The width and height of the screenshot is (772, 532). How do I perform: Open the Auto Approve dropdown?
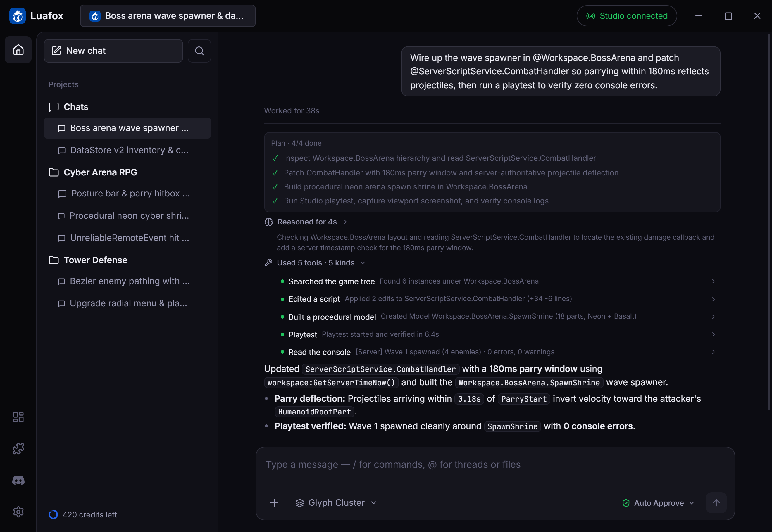pyautogui.click(x=658, y=503)
